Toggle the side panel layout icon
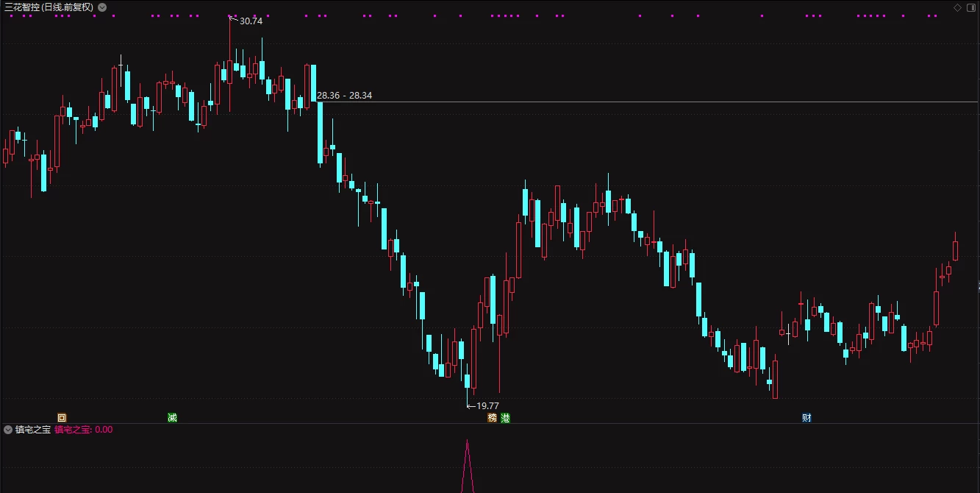980x493 pixels. [970, 7]
